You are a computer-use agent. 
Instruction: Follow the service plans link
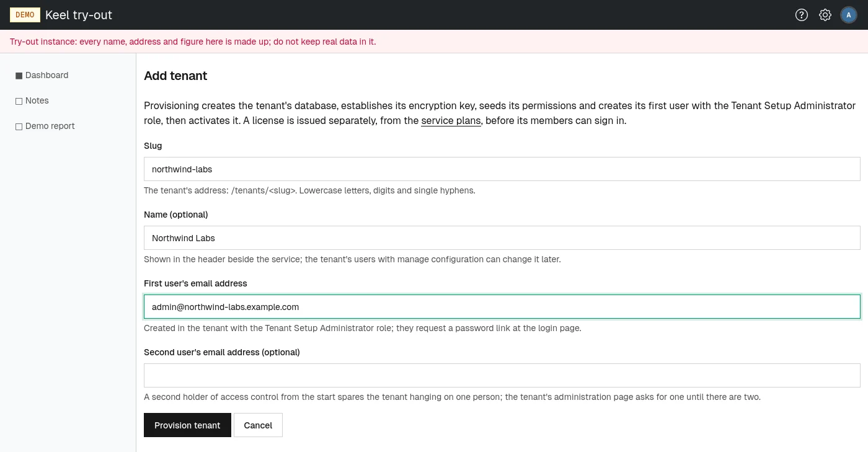pyautogui.click(x=451, y=120)
